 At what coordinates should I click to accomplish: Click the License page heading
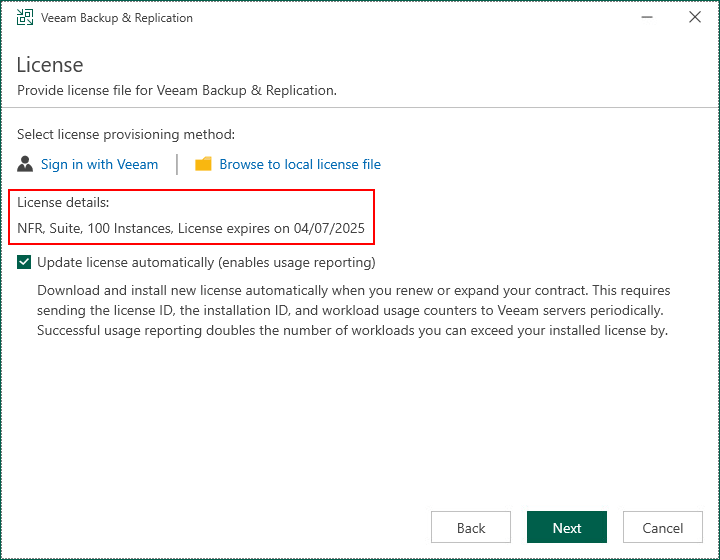pyautogui.click(x=50, y=65)
